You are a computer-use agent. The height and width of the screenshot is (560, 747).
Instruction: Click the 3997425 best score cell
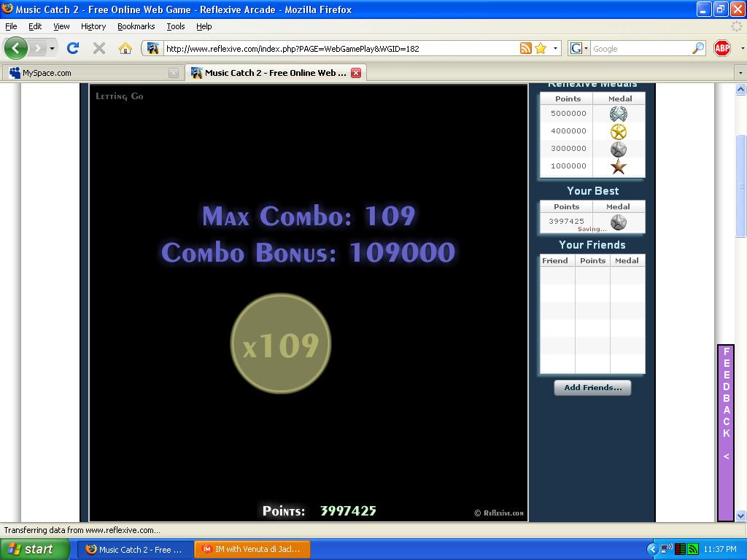[x=566, y=222]
